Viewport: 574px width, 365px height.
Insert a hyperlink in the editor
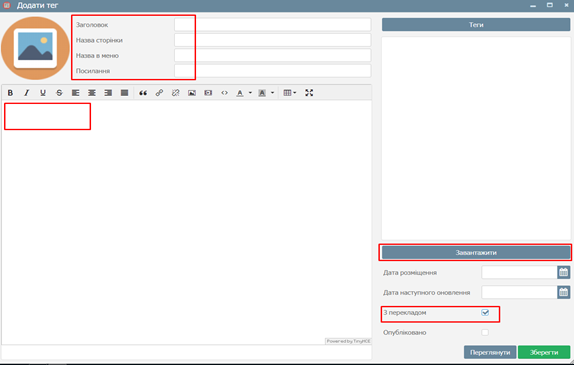coord(159,93)
